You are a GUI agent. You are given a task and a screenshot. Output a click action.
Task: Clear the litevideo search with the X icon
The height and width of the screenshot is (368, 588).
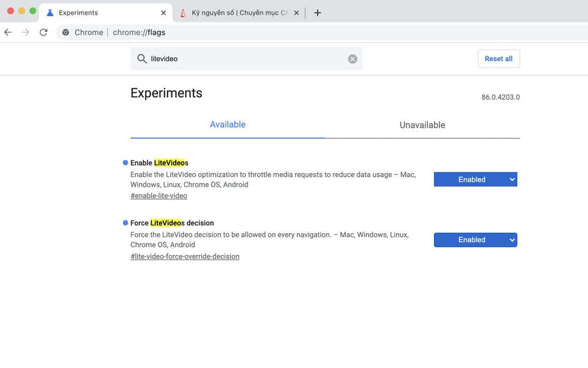pyautogui.click(x=352, y=58)
